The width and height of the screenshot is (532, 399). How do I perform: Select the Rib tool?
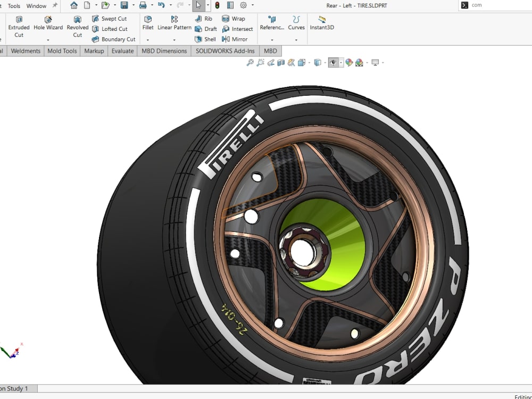tap(204, 19)
